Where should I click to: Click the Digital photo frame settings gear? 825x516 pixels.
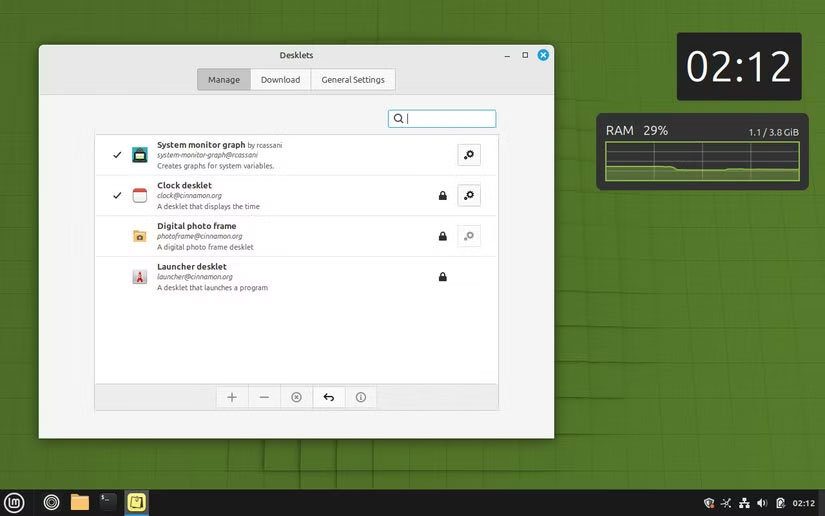tap(469, 236)
